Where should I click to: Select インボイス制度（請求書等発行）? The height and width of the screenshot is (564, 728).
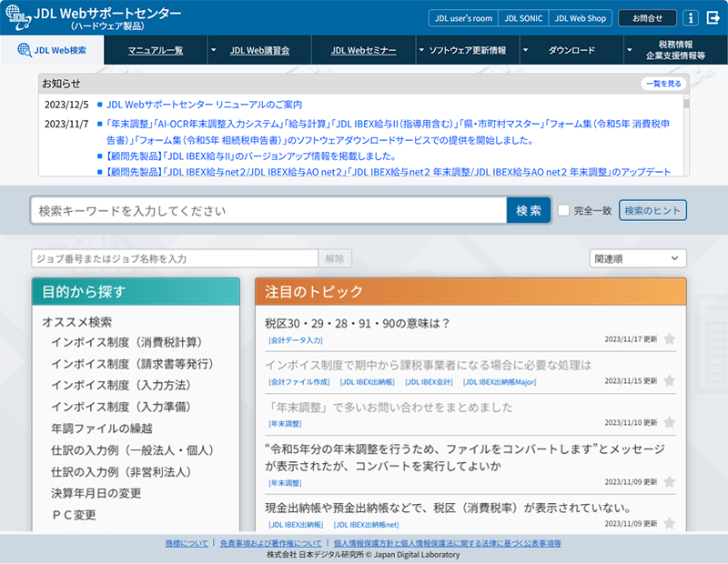point(132,364)
